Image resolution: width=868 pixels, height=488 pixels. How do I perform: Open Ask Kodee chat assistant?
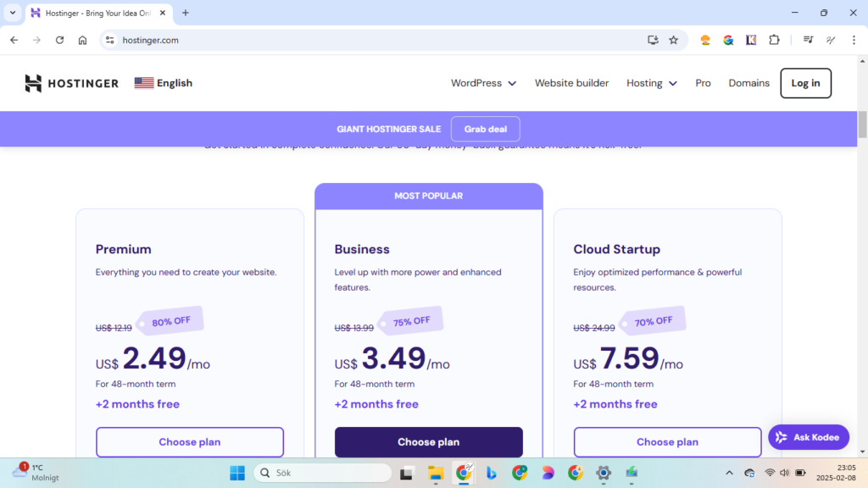click(x=808, y=437)
